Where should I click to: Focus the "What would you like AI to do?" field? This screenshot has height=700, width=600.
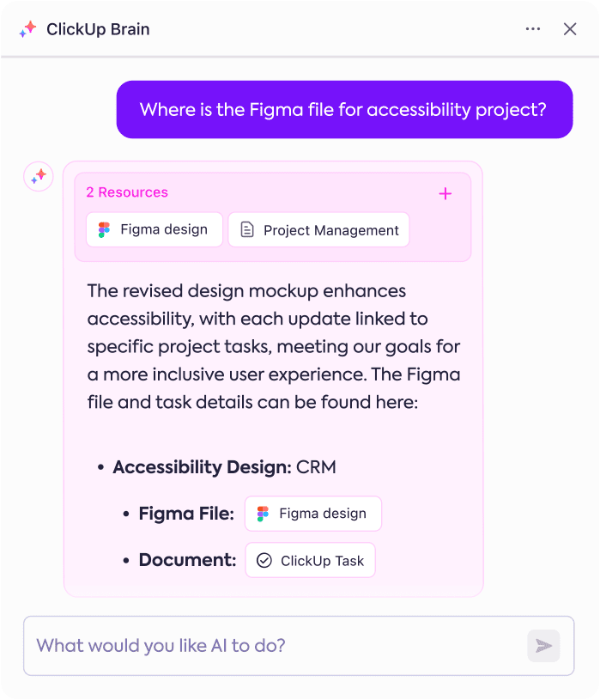coord(275,645)
